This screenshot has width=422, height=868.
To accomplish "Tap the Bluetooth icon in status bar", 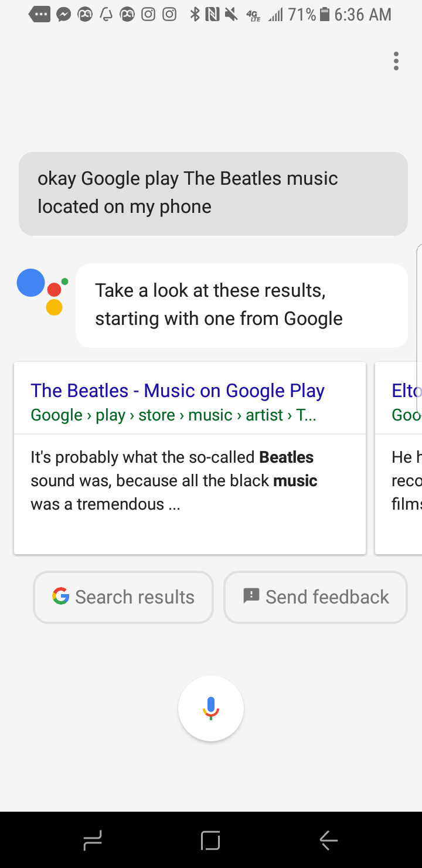I will coord(195,15).
